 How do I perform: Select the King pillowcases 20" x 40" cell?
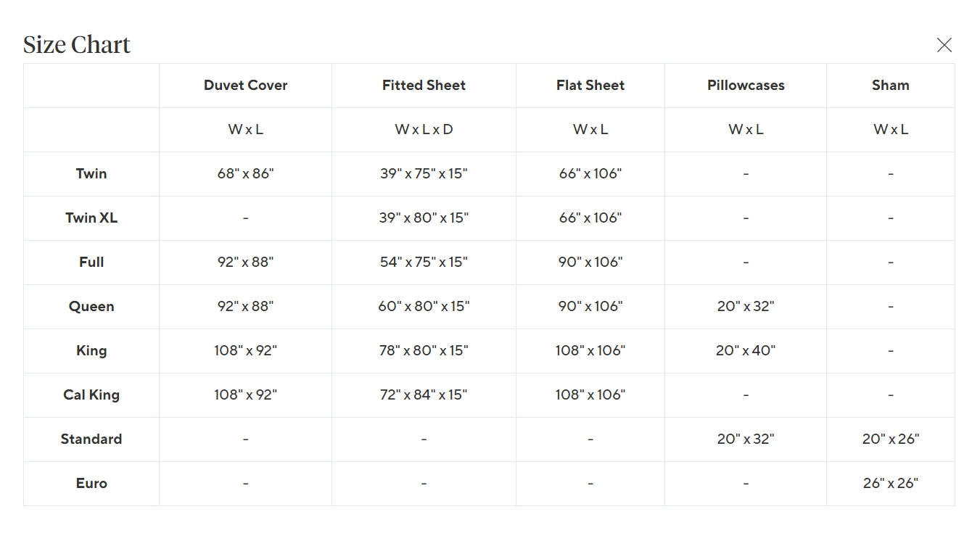746,351
